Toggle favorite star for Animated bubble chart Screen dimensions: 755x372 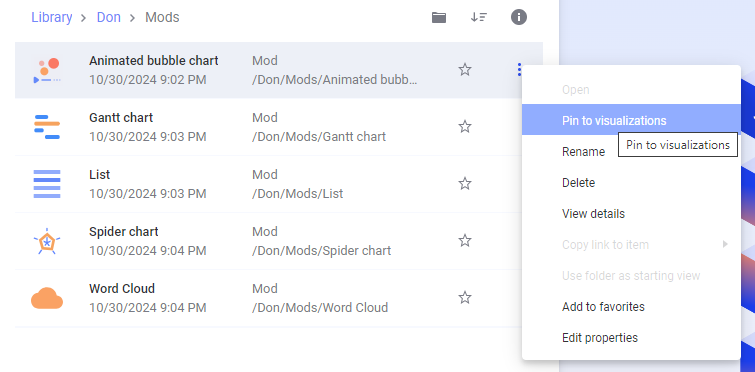point(465,70)
